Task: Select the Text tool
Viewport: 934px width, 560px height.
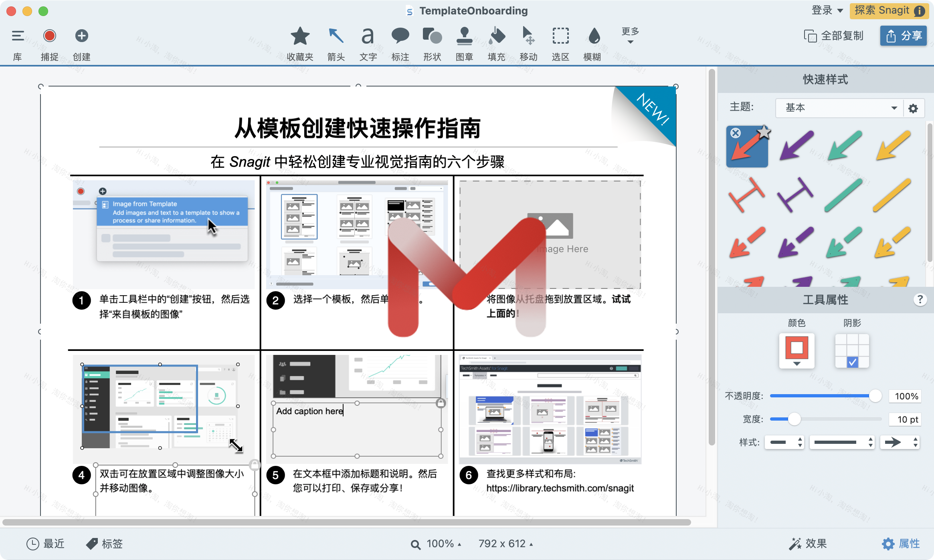Action: (x=368, y=42)
